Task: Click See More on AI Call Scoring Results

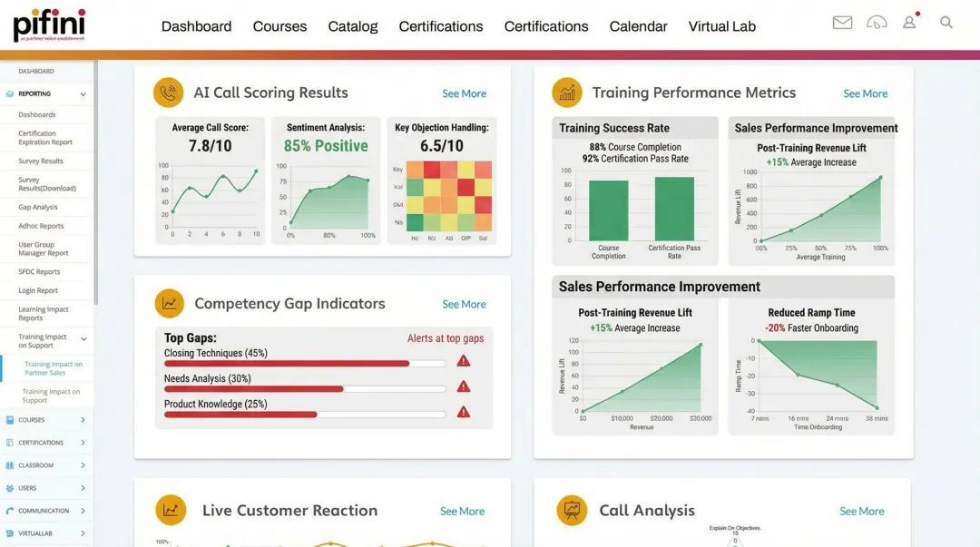Action: pos(464,93)
